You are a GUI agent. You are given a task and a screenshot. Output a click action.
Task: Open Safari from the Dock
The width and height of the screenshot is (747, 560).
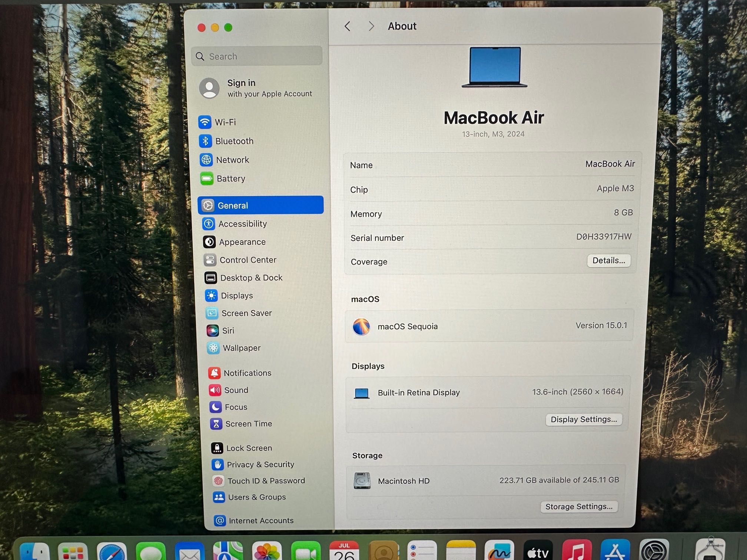[x=112, y=552]
